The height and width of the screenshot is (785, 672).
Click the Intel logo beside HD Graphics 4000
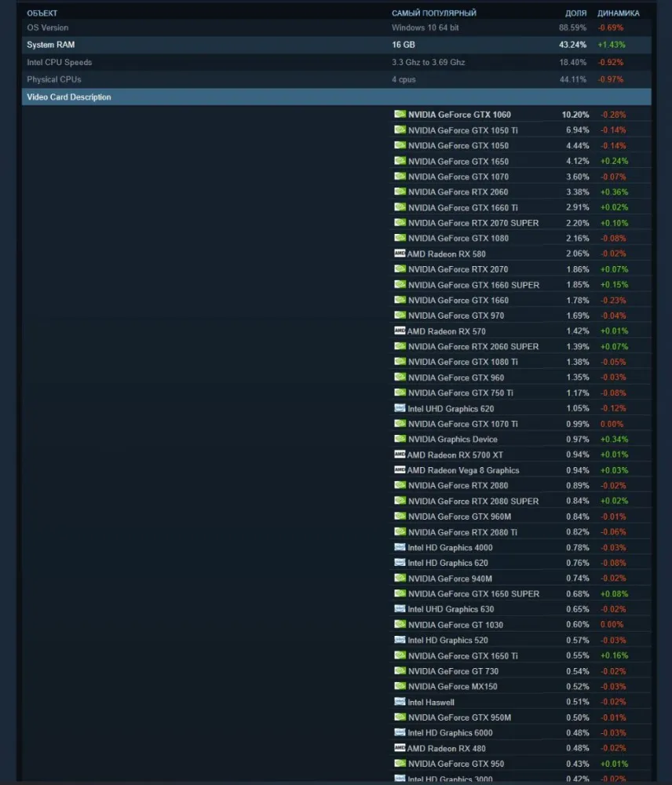pos(400,547)
